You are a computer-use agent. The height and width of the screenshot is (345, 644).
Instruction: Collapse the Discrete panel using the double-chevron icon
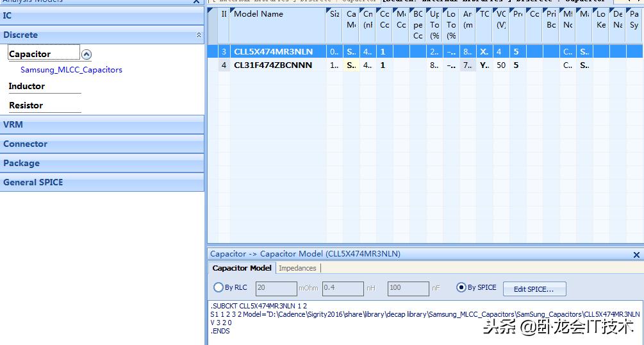point(199,35)
